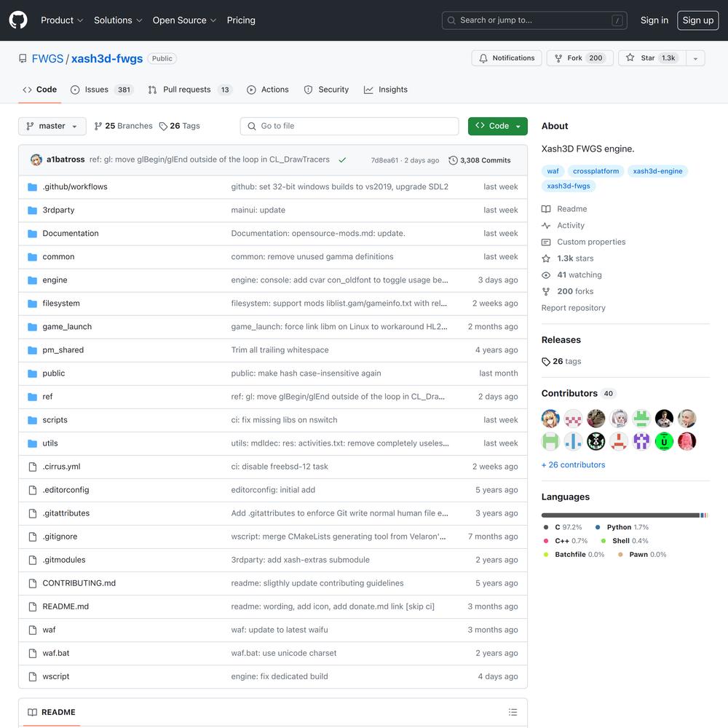728x728 pixels.
Task: Open the xash3d-fwgs repository link
Action: pos(107,58)
